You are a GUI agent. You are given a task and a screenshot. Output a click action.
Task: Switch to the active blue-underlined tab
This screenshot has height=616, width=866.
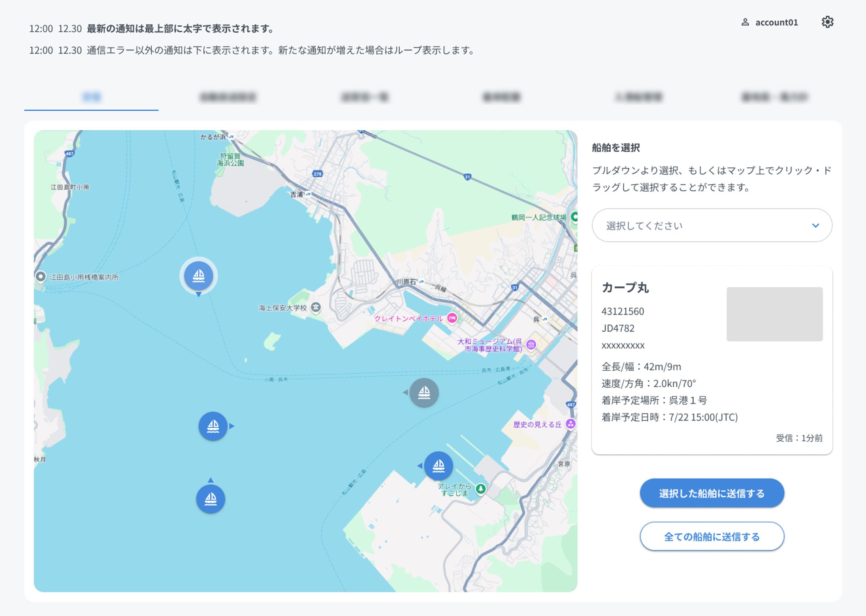[92, 97]
